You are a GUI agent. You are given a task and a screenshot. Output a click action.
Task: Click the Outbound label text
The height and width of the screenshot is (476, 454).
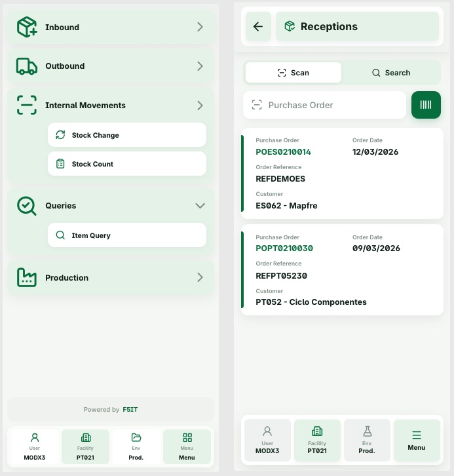pyautogui.click(x=65, y=66)
